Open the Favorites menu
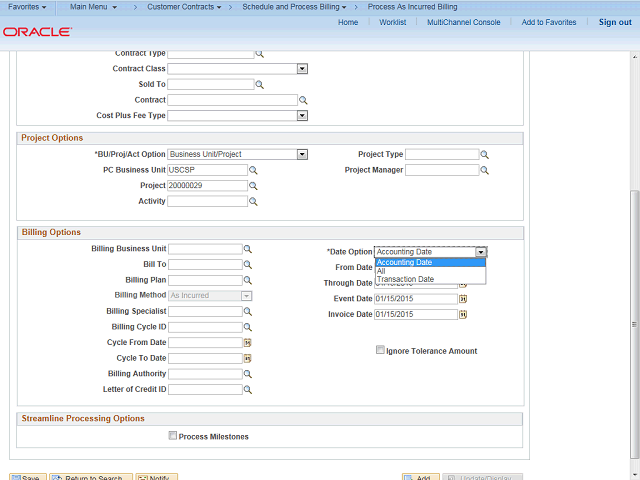The height and width of the screenshot is (480, 640). tap(28, 7)
